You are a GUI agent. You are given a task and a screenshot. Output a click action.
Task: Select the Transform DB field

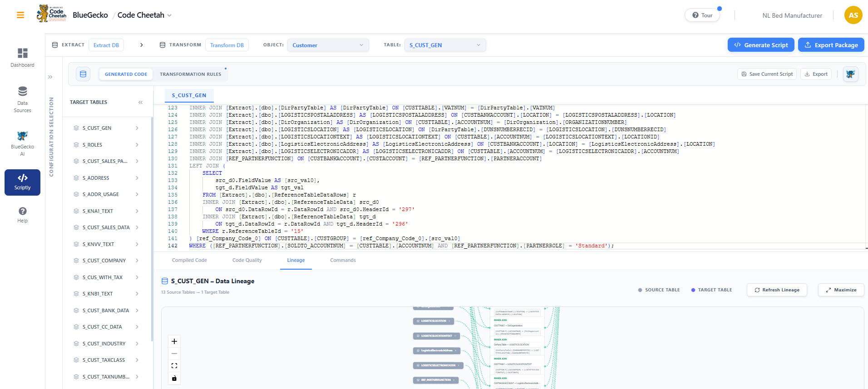click(227, 45)
